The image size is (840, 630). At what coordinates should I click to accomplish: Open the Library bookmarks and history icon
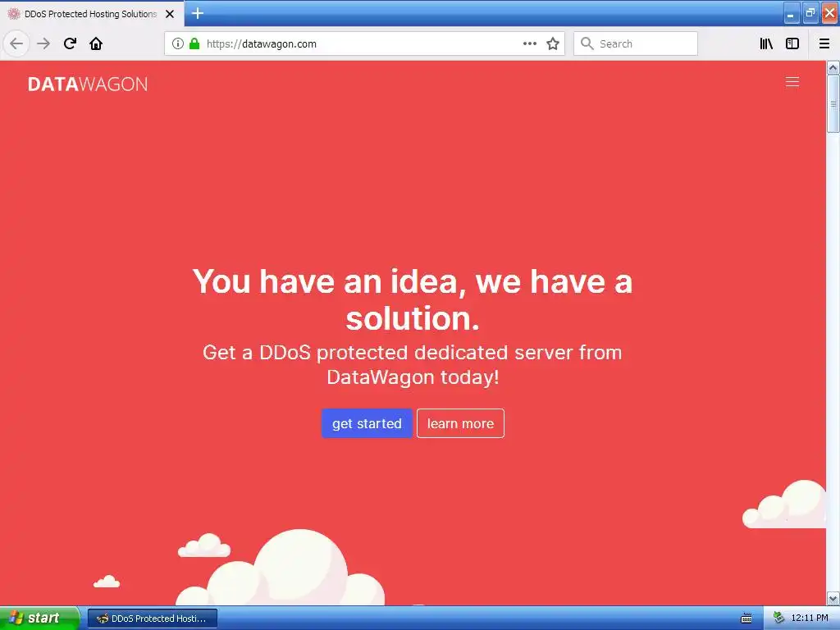click(x=766, y=43)
